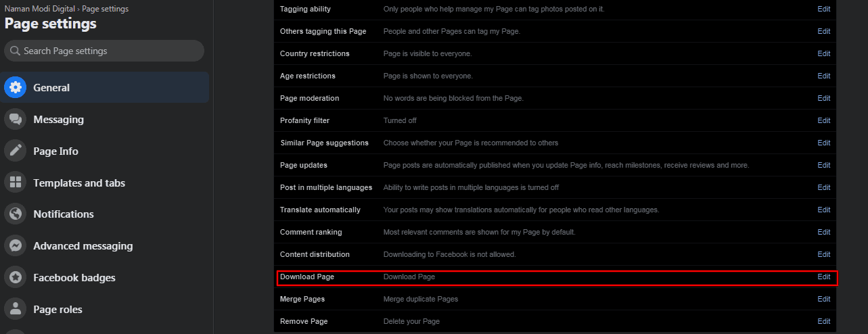Focus the Search Page settings field

pyautogui.click(x=104, y=51)
